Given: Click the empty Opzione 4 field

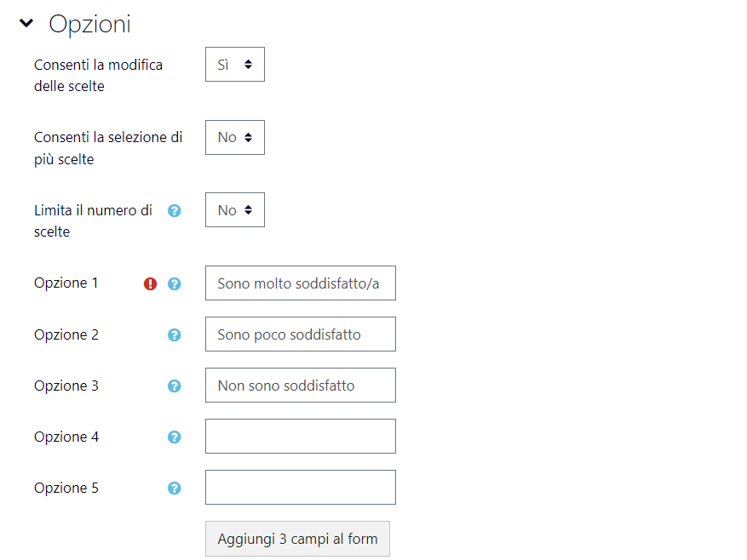Looking at the screenshot, I should (x=301, y=437).
